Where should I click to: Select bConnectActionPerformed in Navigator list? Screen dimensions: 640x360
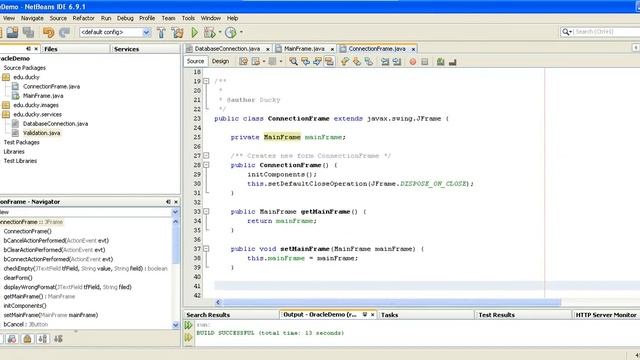pos(58,259)
